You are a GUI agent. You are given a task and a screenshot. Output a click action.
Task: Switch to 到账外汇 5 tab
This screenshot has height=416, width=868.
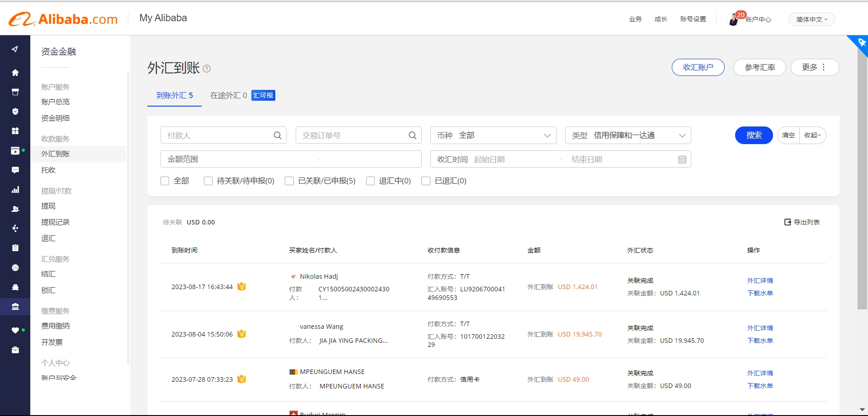tap(175, 95)
